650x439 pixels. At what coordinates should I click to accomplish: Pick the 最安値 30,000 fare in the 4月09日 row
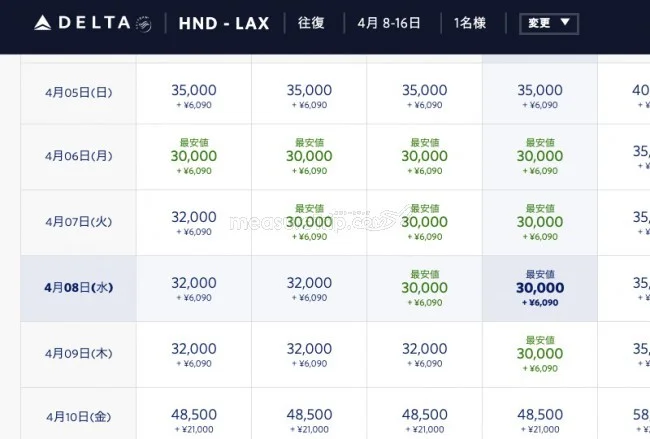pyautogui.click(x=540, y=354)
